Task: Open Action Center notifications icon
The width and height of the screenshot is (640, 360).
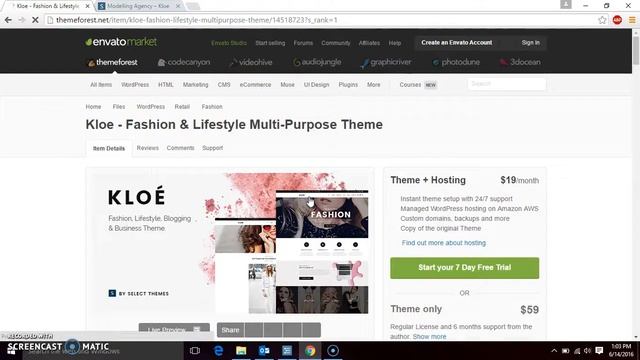Action: (x=599, y=351)
